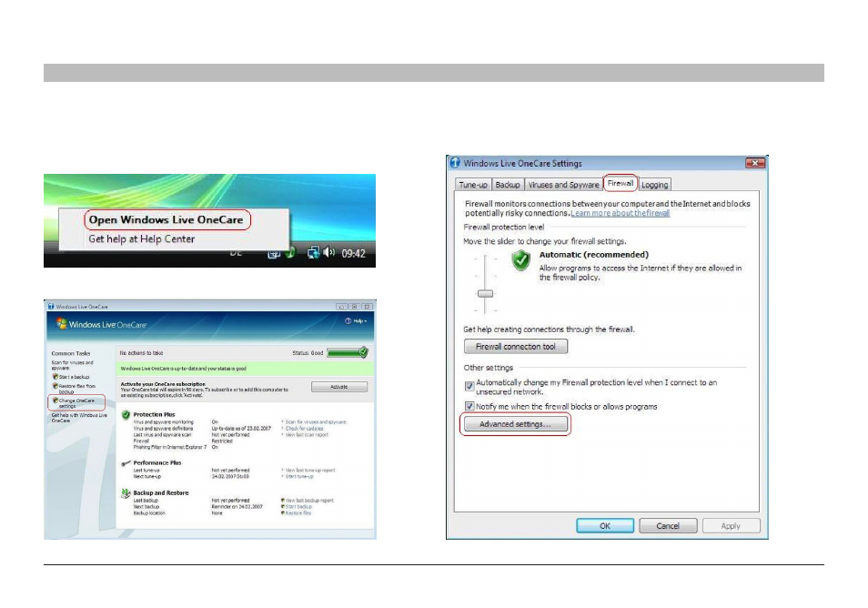868x608 pixels.
Task: Open the Firewall connection tool
Action: pos(515,347)
